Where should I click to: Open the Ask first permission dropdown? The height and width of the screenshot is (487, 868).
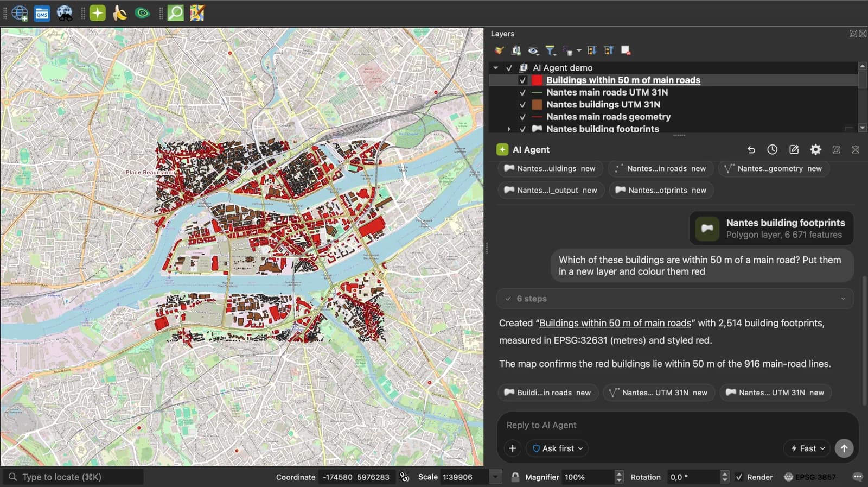tap(557, 448)
